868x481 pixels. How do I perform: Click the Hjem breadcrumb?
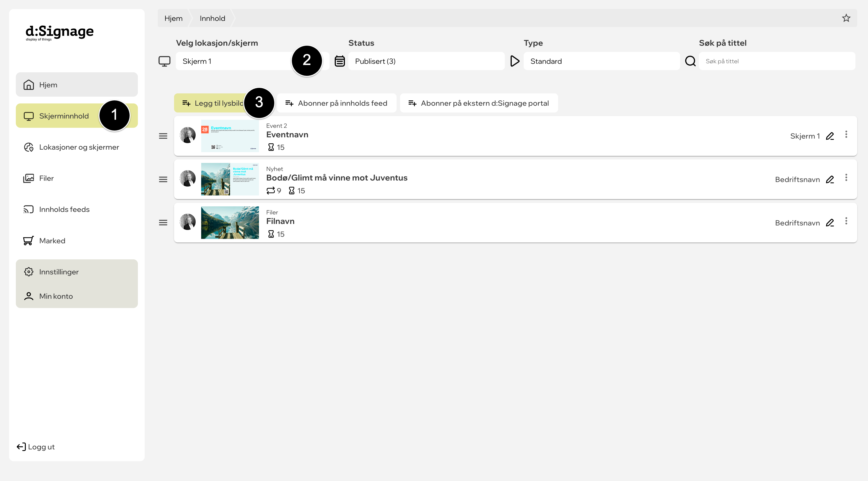coord(174,18)
